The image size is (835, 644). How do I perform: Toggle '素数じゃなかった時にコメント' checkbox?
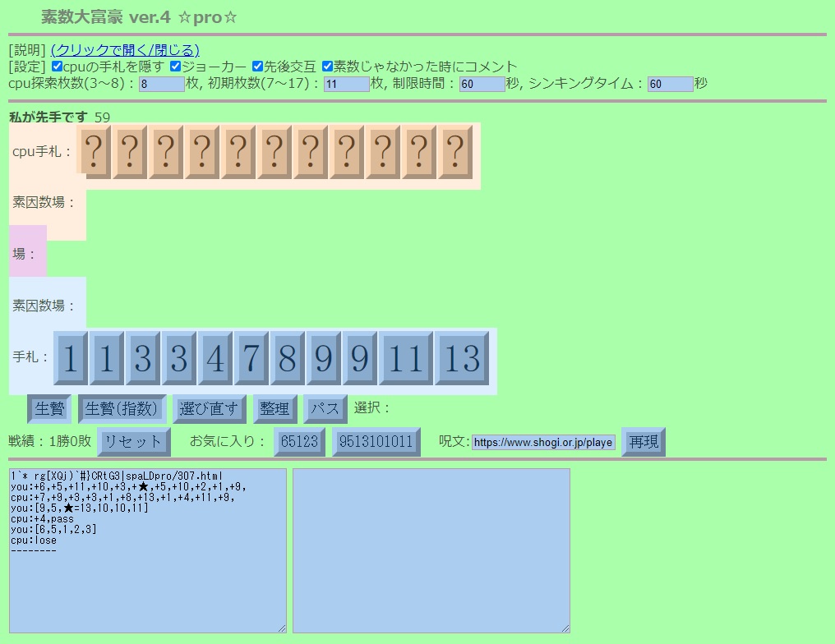click(327, 67)
